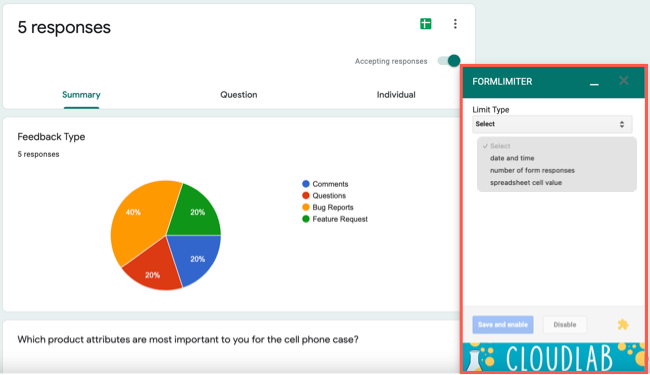Click the 'Feedback Type' question title
This screenshot has width=650, height=375.
click(51, 137)
